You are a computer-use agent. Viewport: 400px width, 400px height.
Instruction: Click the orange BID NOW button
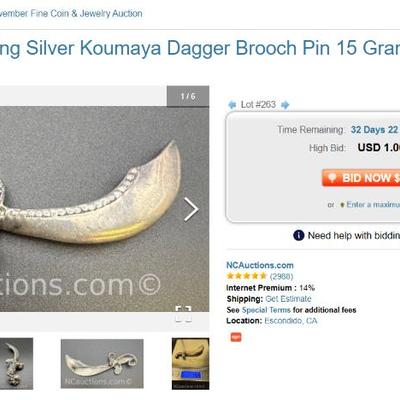point(361,178)
